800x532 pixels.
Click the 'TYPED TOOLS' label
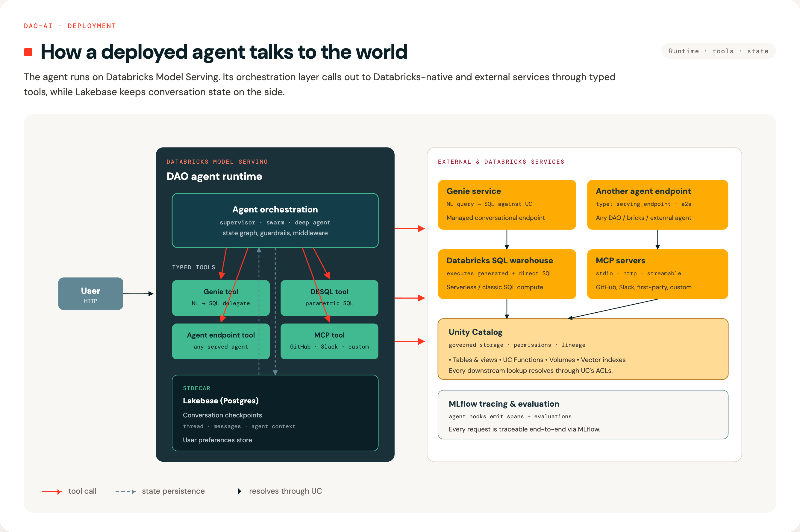coord(193,267)
